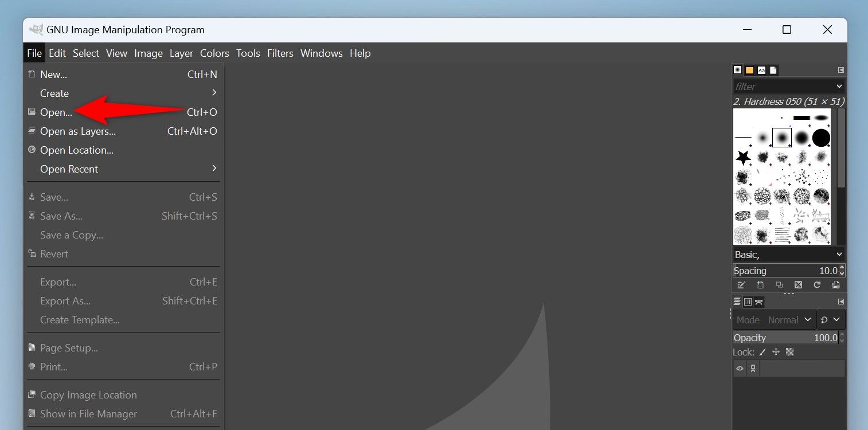Select the black rectangular block brush thumbnail
Screen dimensions: 868x430
pos(801,118)
